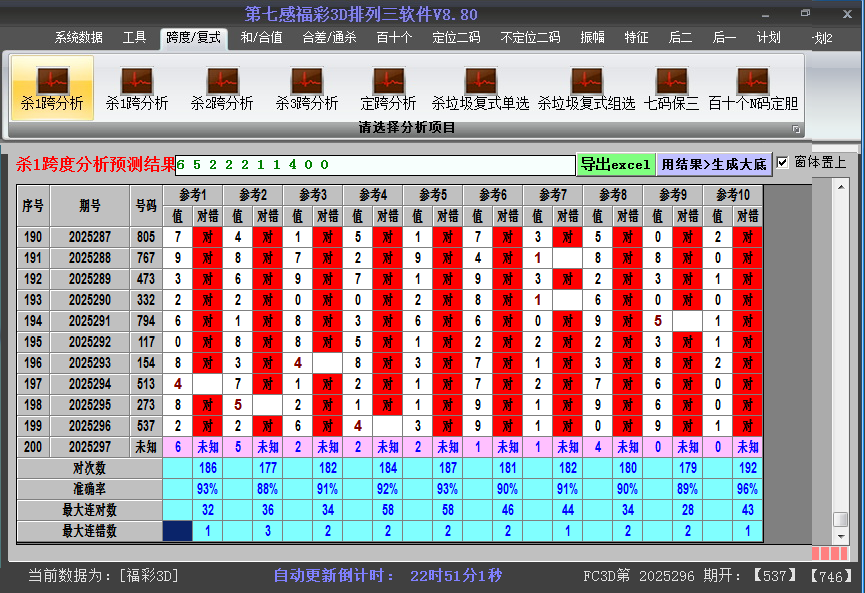Click the highlighted 杀1跨分析 icon
865x593 pixels.
(52, 88)
